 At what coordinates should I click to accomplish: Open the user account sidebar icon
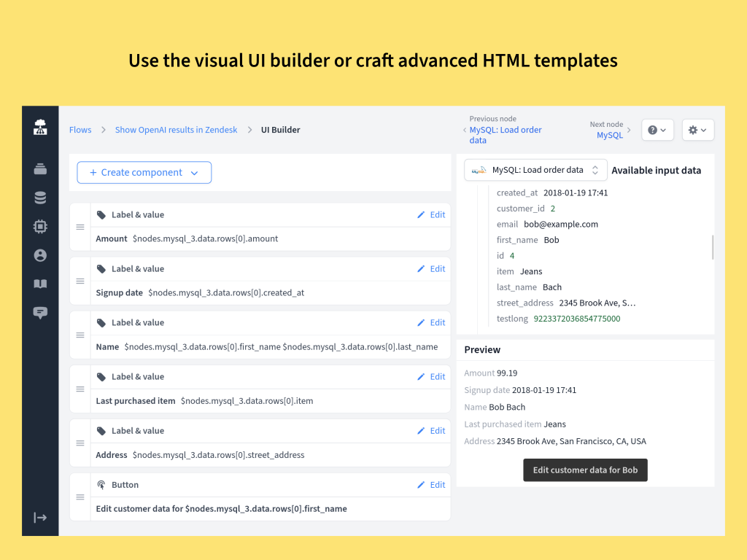click(40, 255)
